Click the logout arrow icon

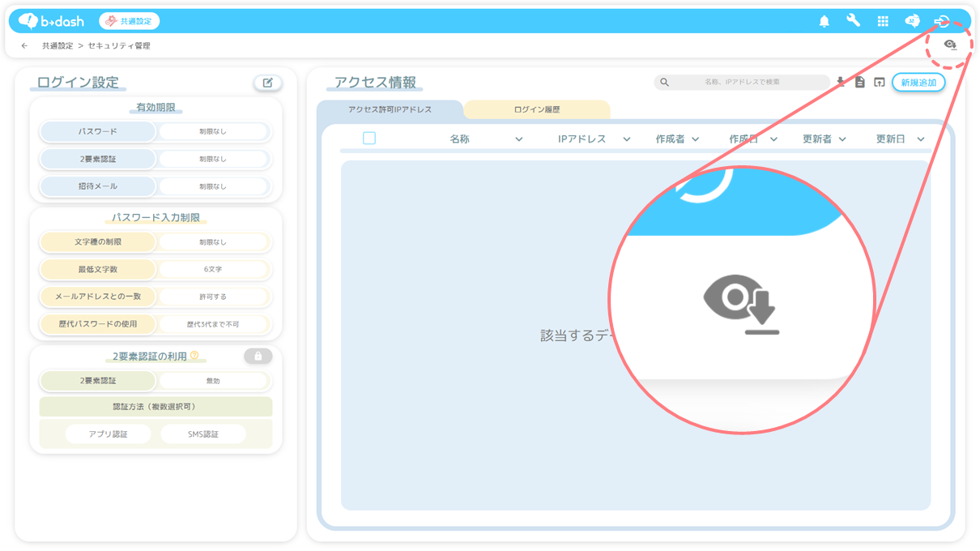[x=941, y=21]
